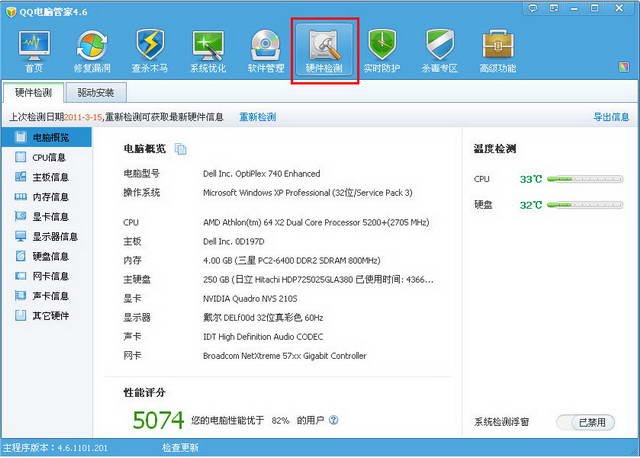Open the 首页 home icon
The height and width of the screenshot is (458, 640).
click(x=34, y=48)
